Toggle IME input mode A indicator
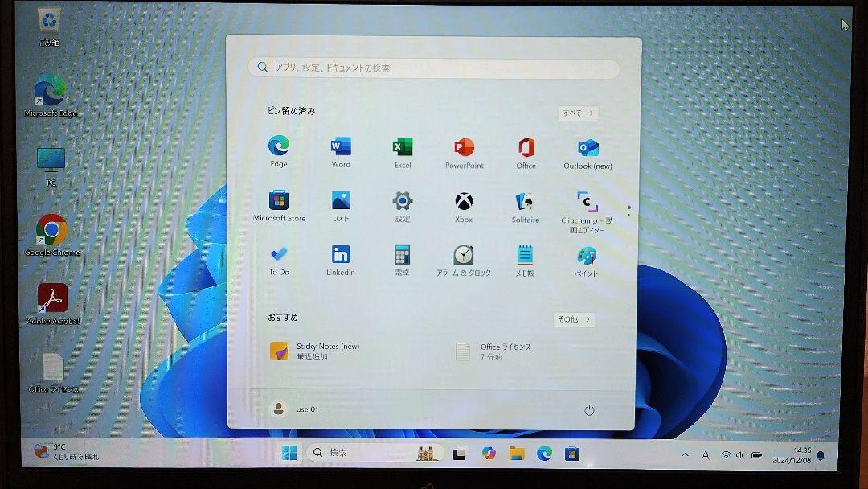 coord(706,455)
